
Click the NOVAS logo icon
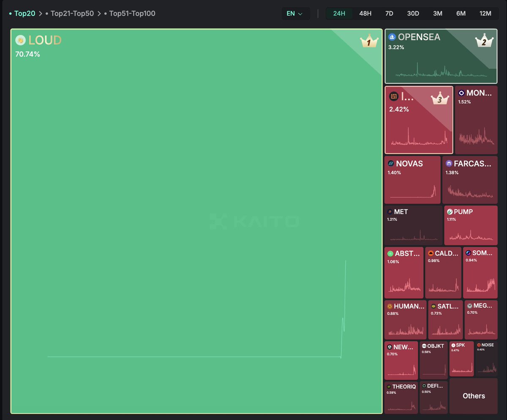390,163
